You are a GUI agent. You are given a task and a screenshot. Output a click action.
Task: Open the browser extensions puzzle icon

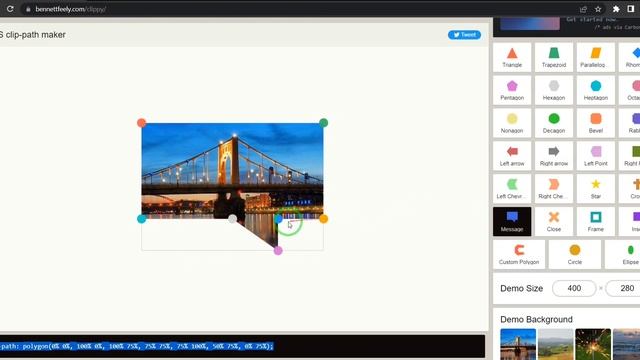coord(616,9)
